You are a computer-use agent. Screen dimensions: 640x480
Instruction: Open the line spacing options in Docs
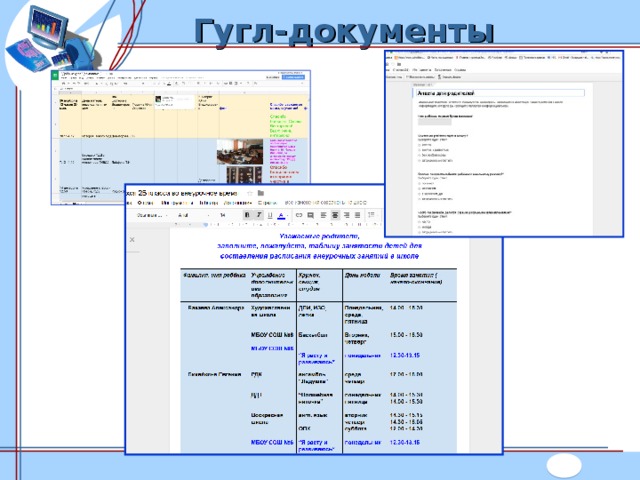371,215
